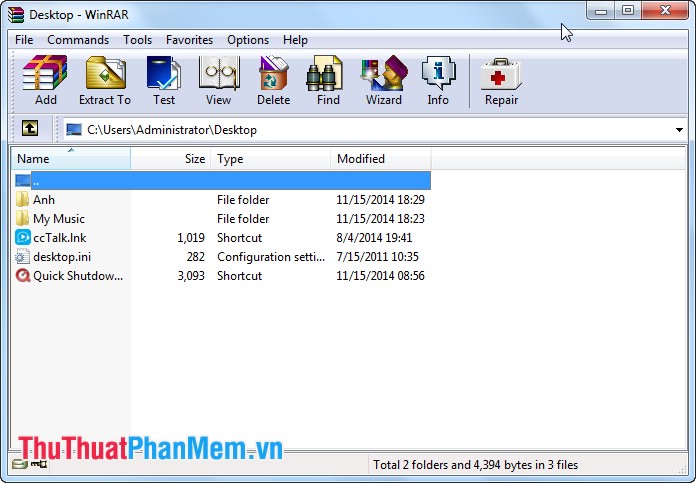
Task: Expand the address path dropdown
Action: click(x=679, y=130)
